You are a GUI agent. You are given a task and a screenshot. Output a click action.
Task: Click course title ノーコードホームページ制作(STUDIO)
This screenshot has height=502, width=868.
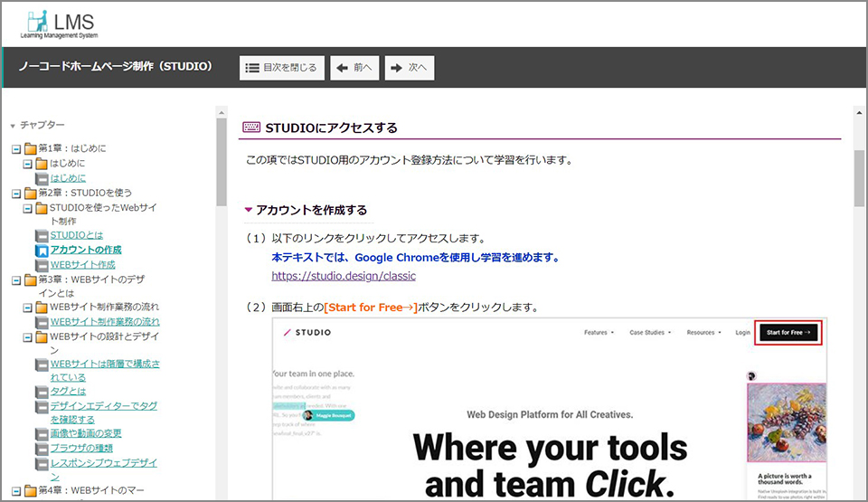[115, 66]
